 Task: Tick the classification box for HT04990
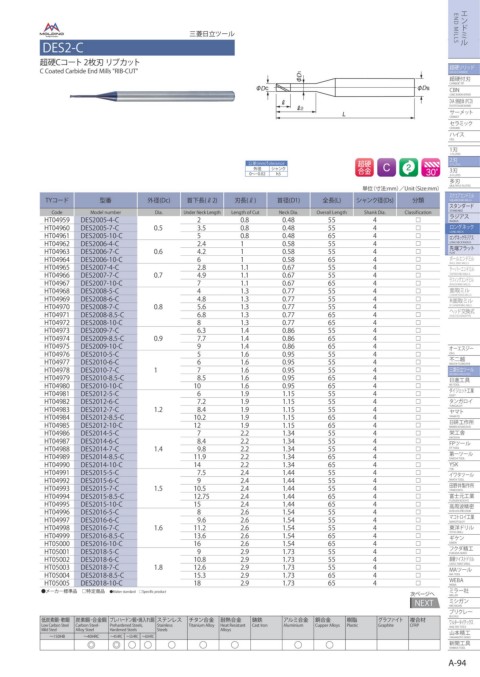coord(418,465)
